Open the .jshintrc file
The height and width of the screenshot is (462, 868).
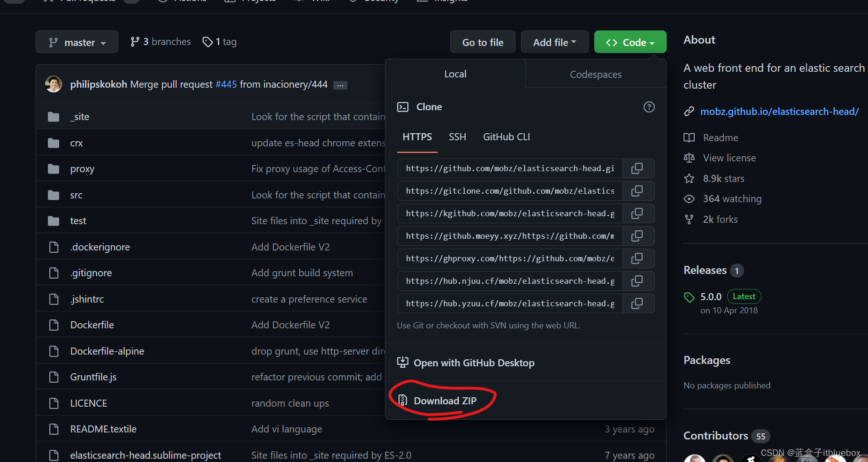coord(87,299)
